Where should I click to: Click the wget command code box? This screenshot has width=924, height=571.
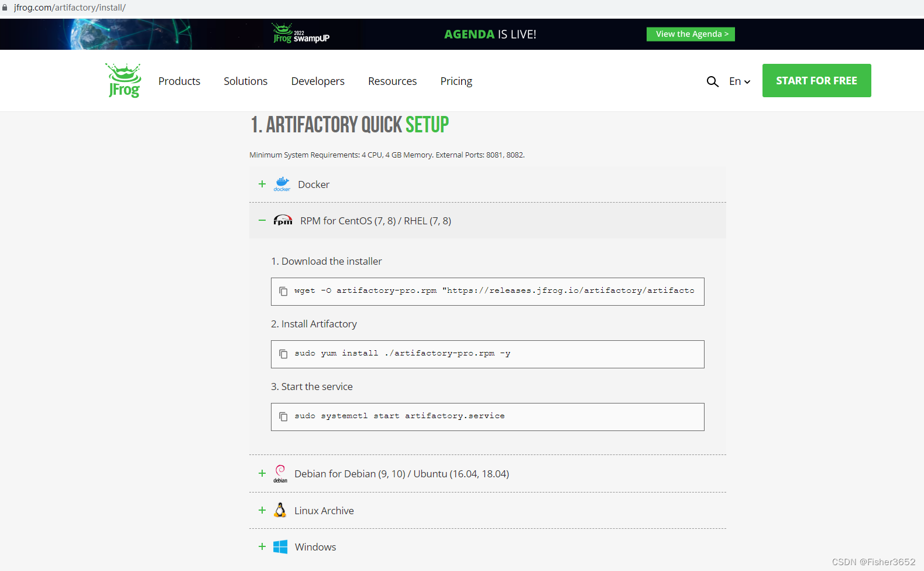click(487, 292)
